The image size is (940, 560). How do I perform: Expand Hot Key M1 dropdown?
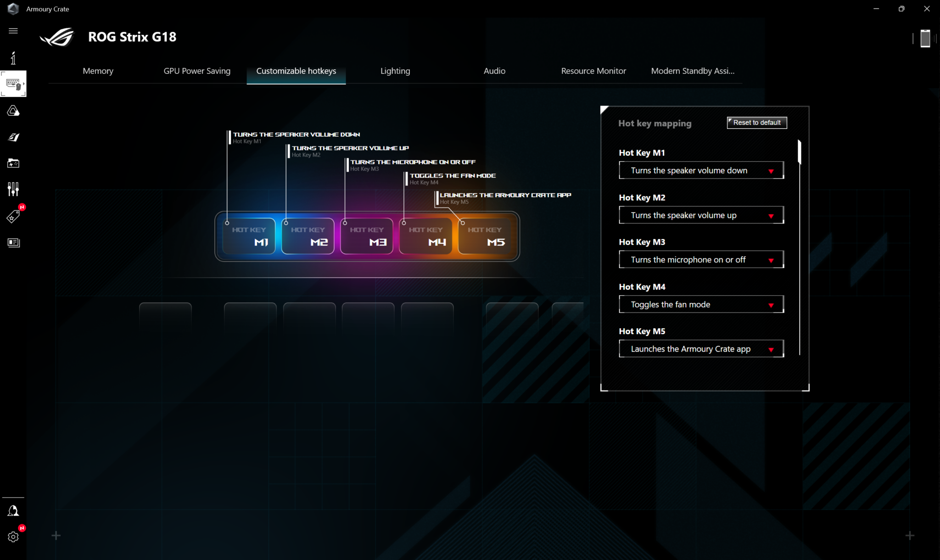701,170
